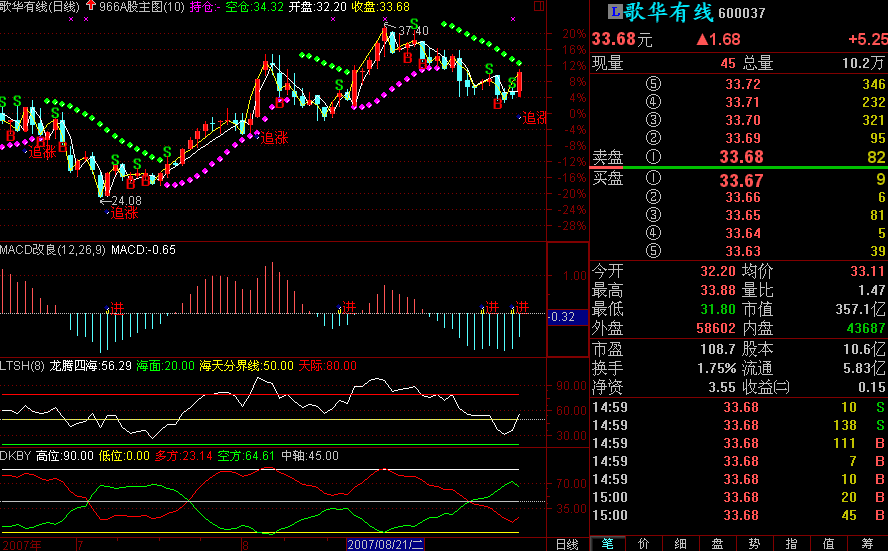This screenshot has width=888, height=551.
Task: Click the 换手 1.75% value
Action: click(x=716, y=368)
